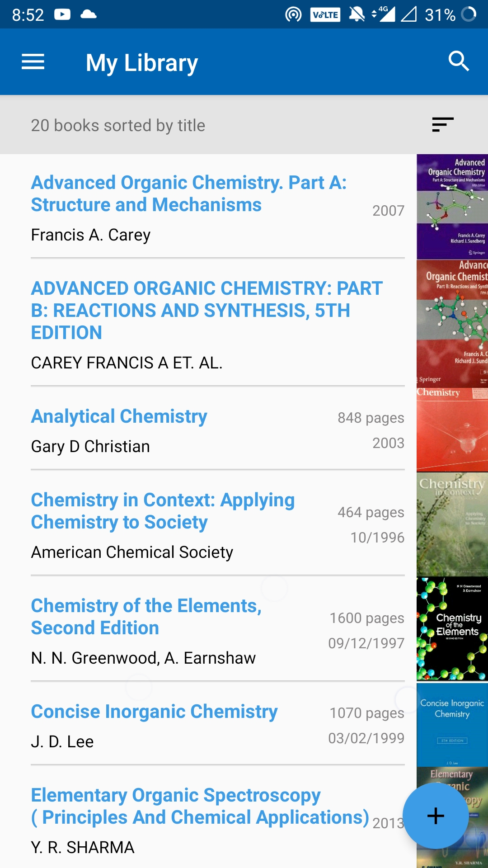Screen dimensions: 488x868
Task: Open Chemistry in Context book entry
Action: [x=163, y=511]
